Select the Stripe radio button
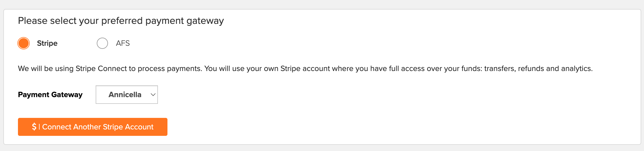The width and height of the screenshot is (644, 151). pos(24,43)
